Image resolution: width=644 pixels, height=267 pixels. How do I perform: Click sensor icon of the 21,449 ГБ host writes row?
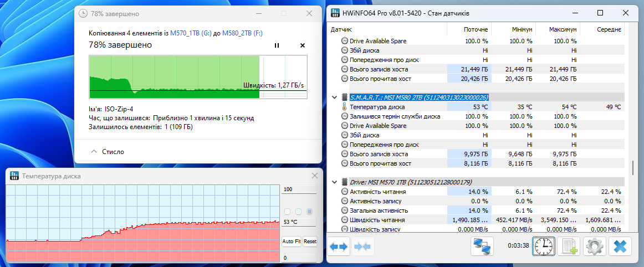pyautogui.click(x=344, y=69)
